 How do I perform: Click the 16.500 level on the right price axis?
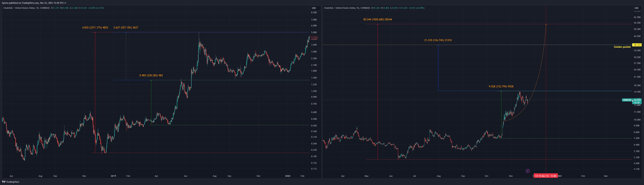637,92
